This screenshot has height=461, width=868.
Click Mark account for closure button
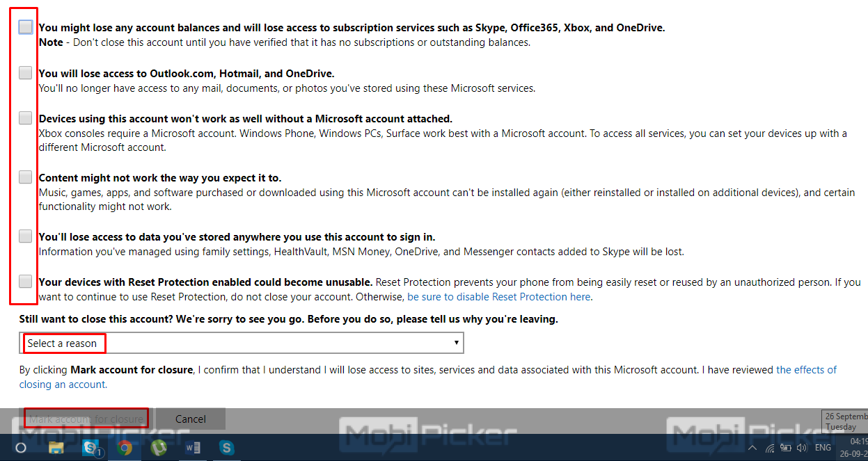click(86, 419)
